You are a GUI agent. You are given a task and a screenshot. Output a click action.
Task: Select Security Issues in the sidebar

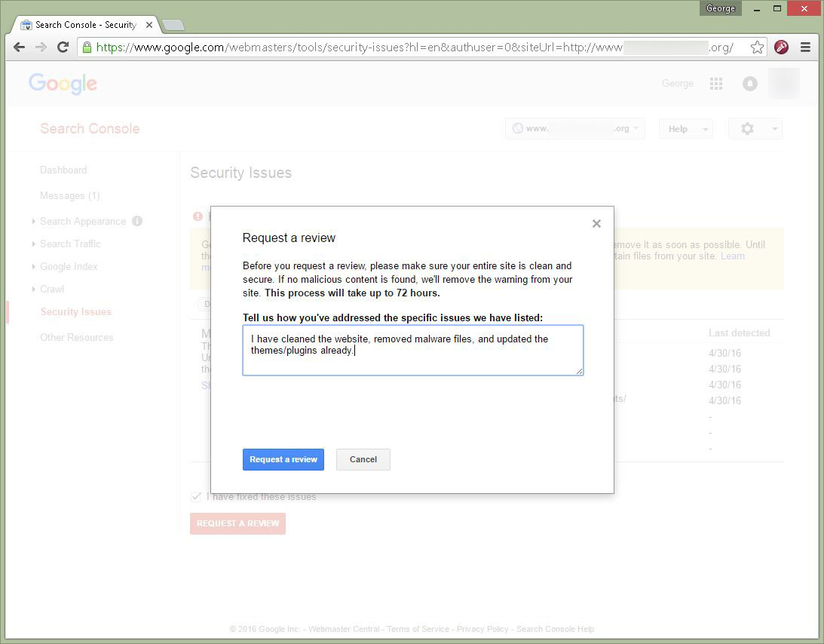[x=75, y=311]
